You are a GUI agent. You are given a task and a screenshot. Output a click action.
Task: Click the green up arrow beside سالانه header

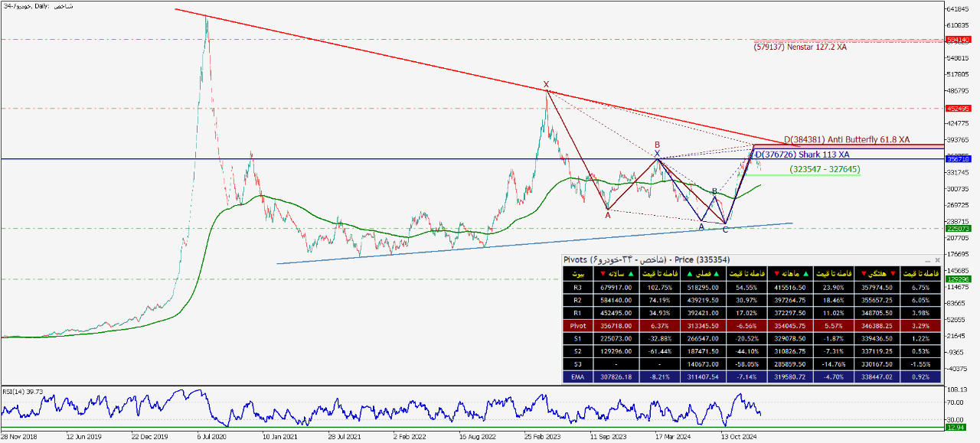[631, 274]
